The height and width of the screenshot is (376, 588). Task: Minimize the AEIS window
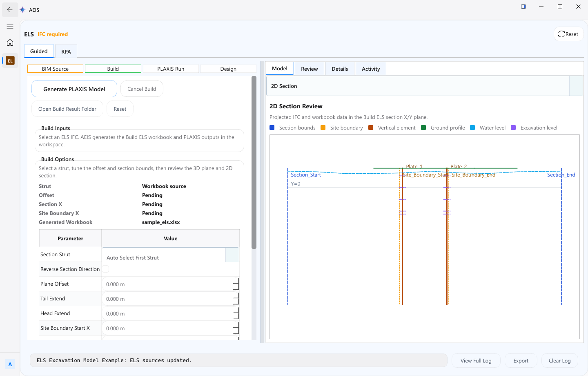point(541,7)
